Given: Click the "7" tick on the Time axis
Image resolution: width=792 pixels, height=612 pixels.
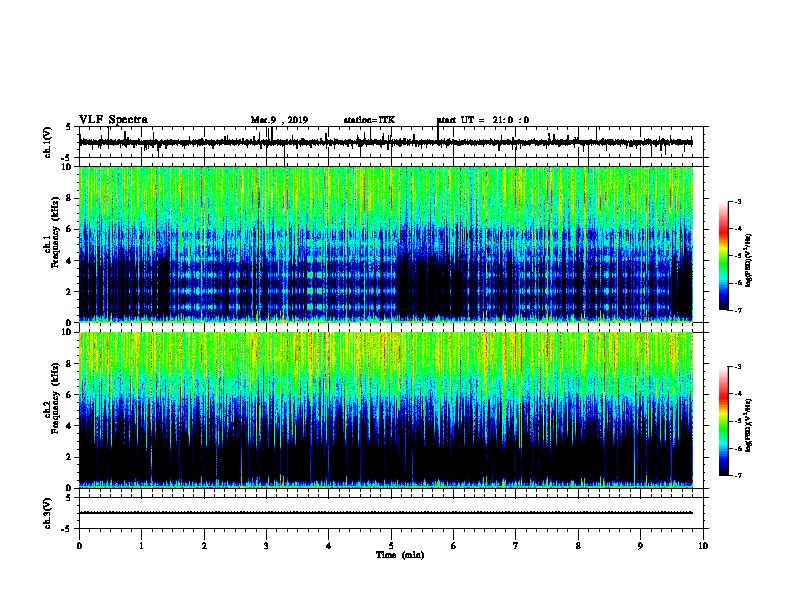Looking at the screenshot, I should pos(516,546).
